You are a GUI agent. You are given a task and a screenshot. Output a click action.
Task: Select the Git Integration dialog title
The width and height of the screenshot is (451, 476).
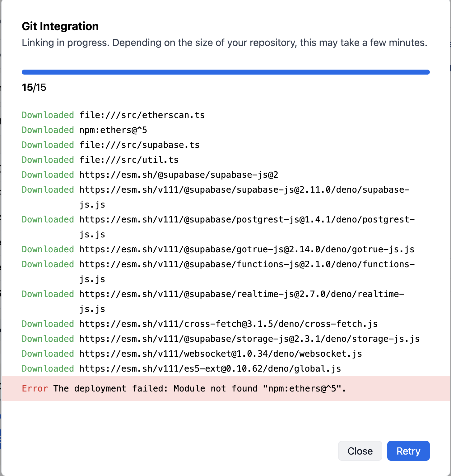pos(60,26)
